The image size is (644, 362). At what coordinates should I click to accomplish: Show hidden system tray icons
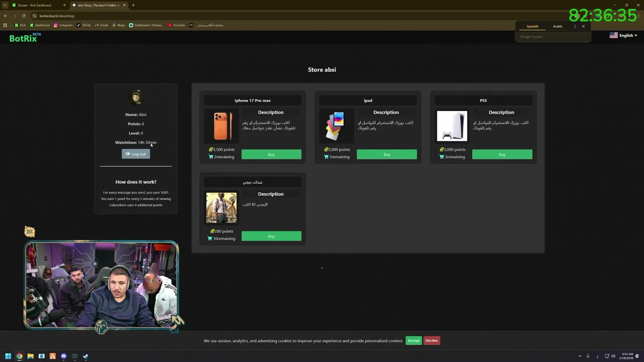coord(580,356)
